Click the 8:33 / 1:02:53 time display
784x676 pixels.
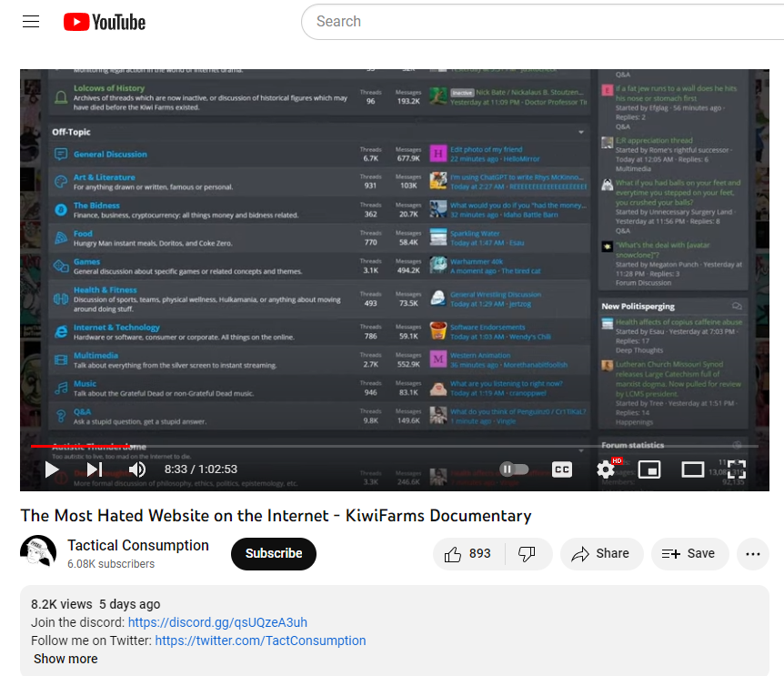pyautogui.click(x=201, y=469)
